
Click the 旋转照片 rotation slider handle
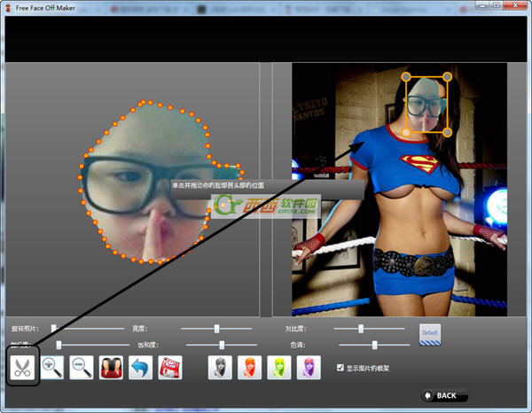pos(53,328)
